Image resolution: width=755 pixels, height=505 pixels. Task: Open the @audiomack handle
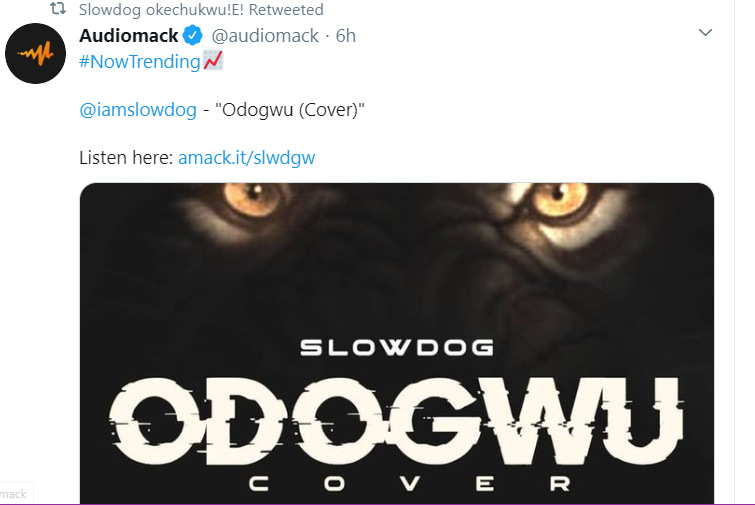coord(265,36)
